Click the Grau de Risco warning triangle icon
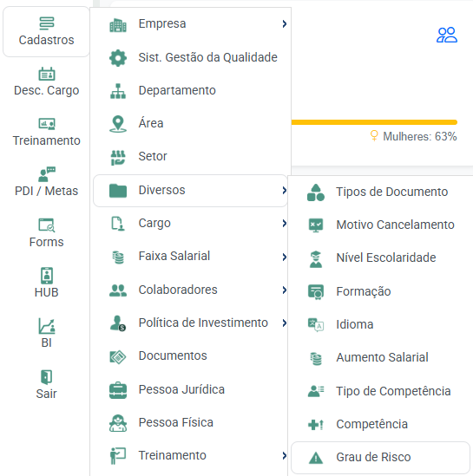The image size is (473, 476). point(316,458)
